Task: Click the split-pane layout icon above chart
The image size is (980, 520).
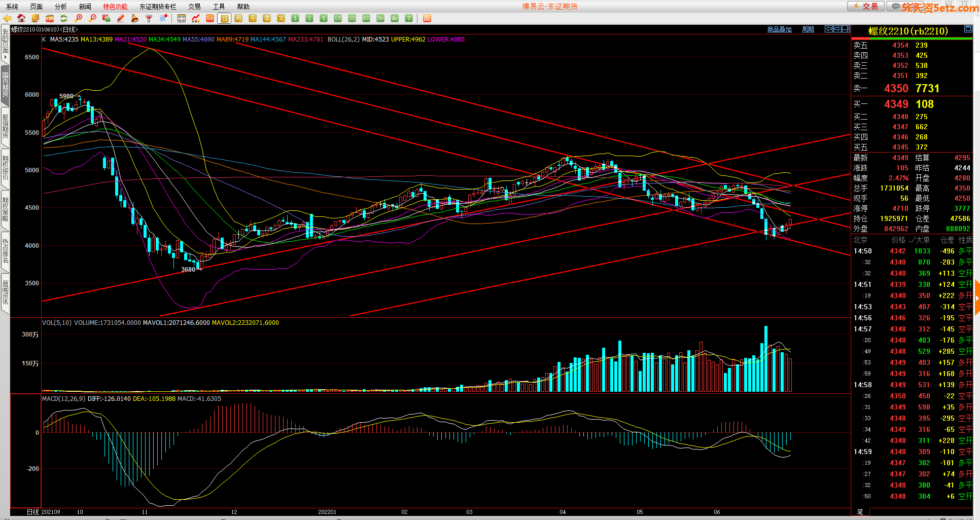Action: (846, 29)
